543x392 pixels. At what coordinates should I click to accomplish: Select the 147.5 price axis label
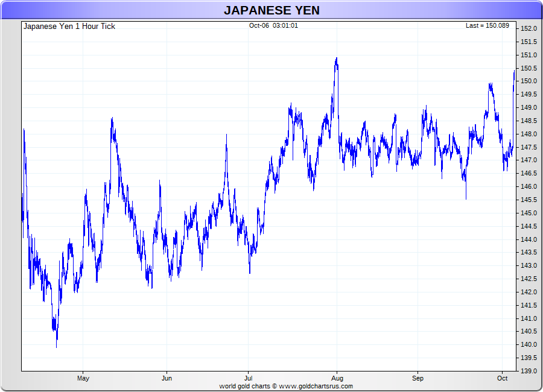(529, 147)
